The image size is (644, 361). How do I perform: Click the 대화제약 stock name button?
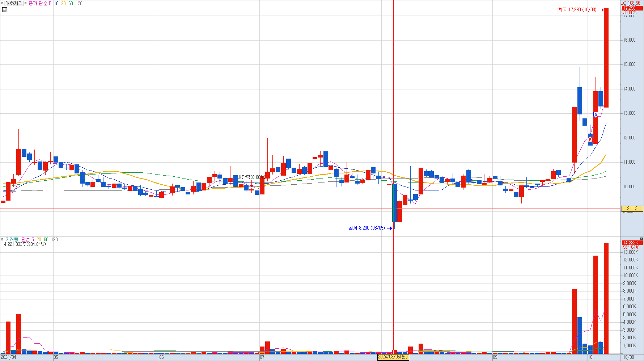pyautogui.click(x=14, y=3)
